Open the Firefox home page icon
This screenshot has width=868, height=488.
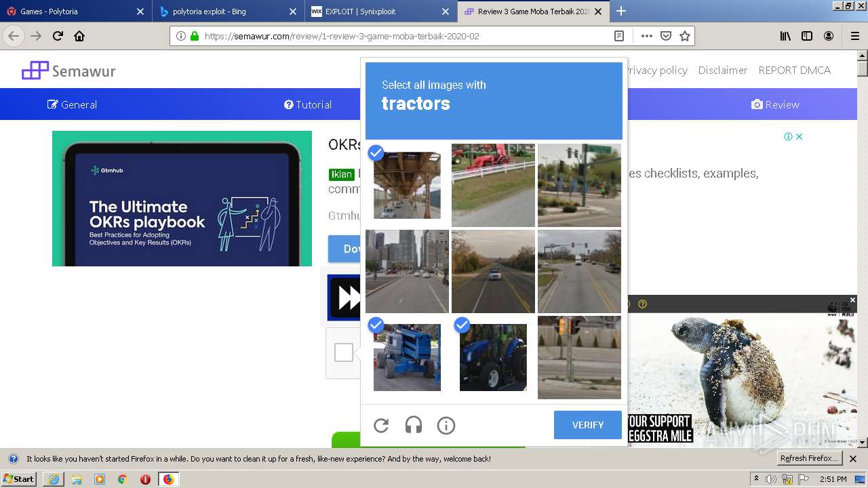[x=79, y=36]
